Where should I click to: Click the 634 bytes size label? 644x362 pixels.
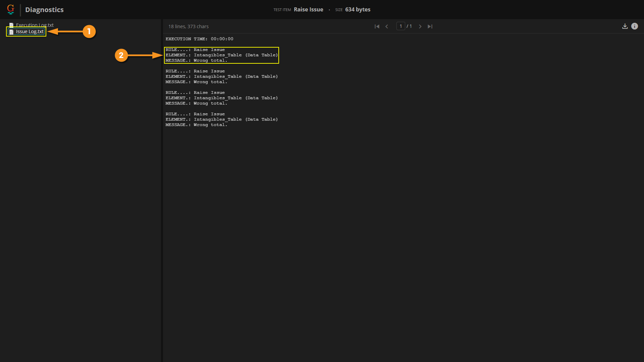pos(358,9)
